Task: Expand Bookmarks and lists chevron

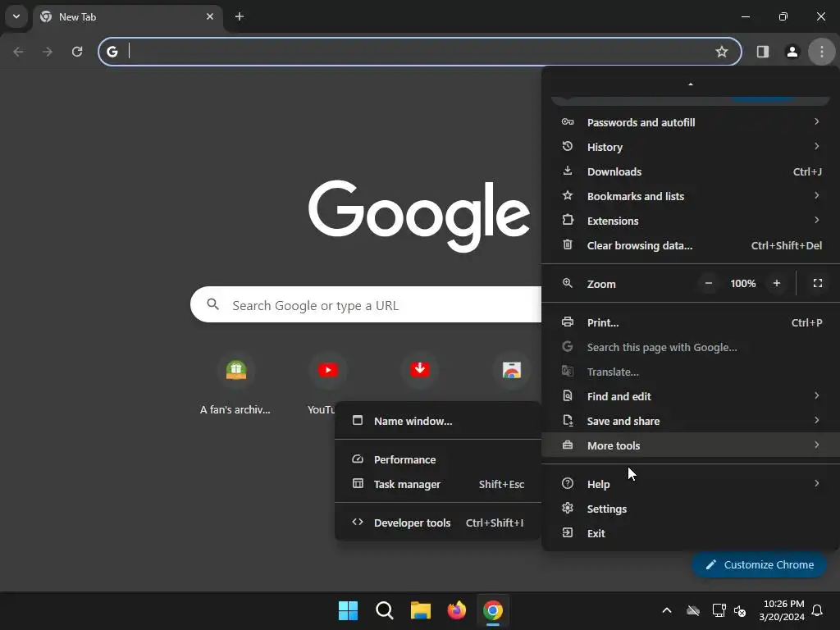Action: 816,195
